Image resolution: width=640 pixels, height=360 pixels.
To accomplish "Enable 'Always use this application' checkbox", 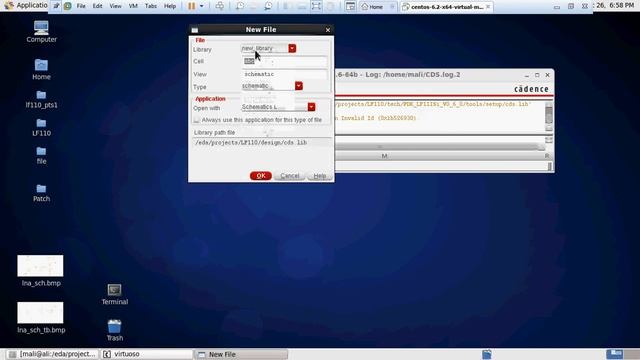I will (197, 120).
